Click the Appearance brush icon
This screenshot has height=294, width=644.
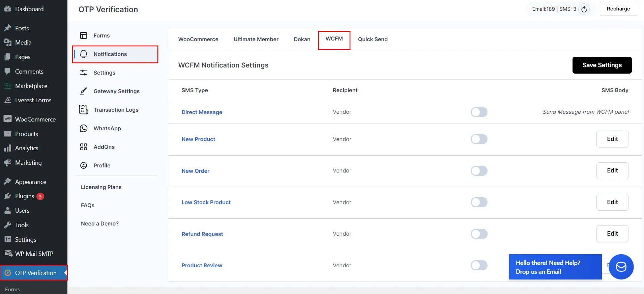click(x=8, y=182)
